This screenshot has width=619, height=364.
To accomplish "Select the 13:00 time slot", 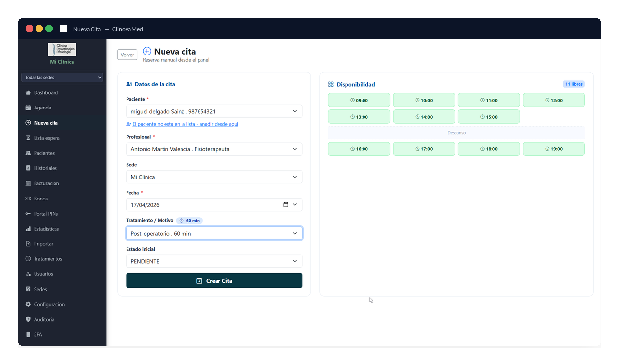I will click(x=359, y=117).
